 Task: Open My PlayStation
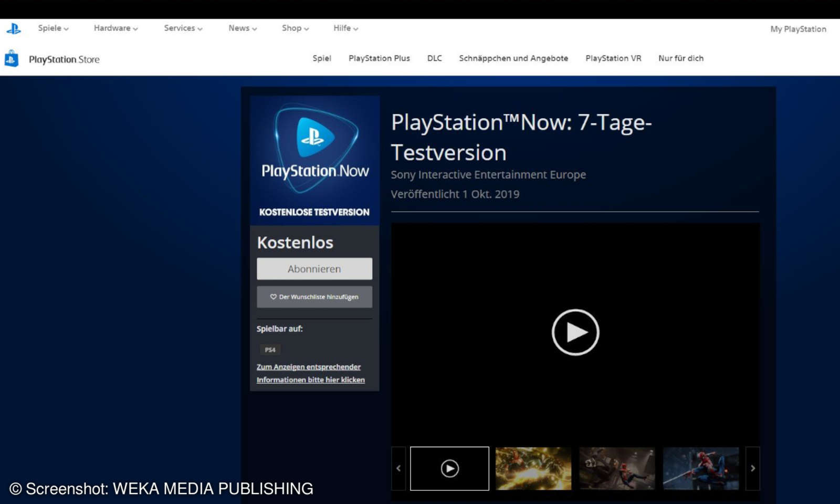(797, 29)
